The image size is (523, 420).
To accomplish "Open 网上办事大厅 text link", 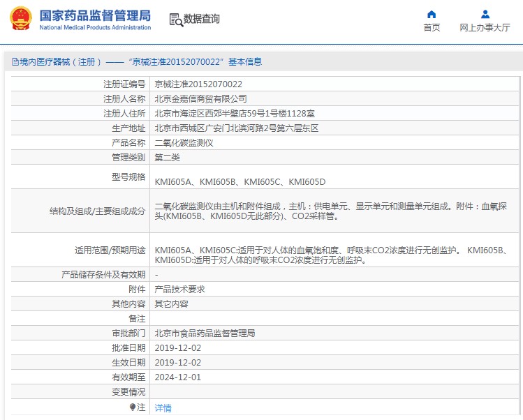I will [x=485, y=28].
